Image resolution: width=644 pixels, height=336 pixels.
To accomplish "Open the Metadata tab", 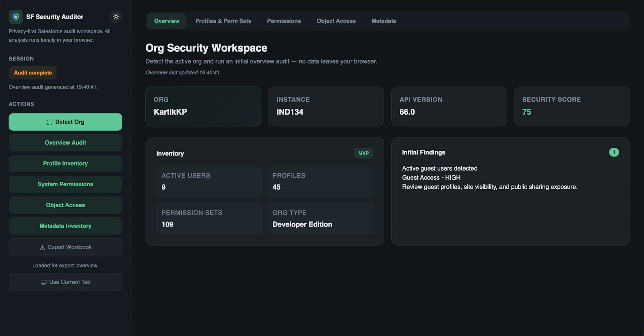I will coord(384,21).
